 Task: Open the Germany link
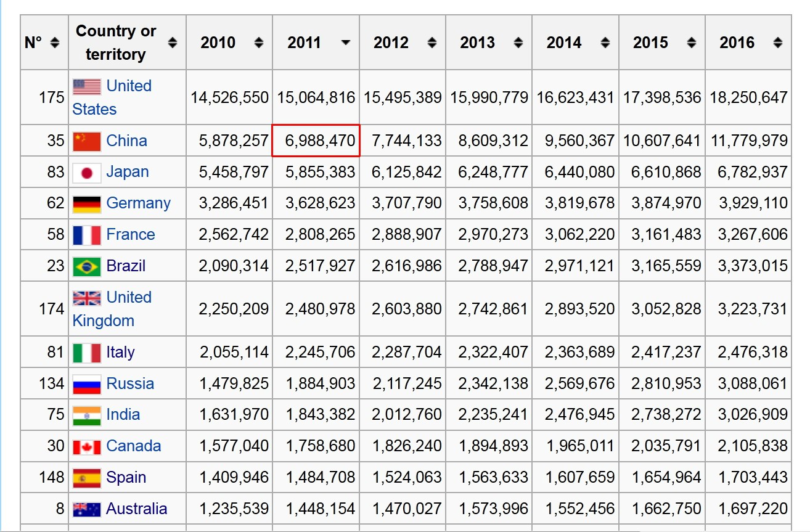point(138,203)
